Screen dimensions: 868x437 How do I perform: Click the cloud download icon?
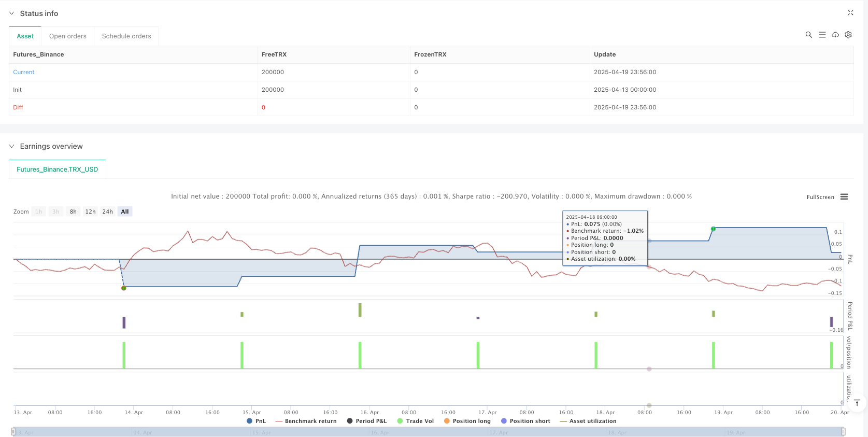click(835, 35)
